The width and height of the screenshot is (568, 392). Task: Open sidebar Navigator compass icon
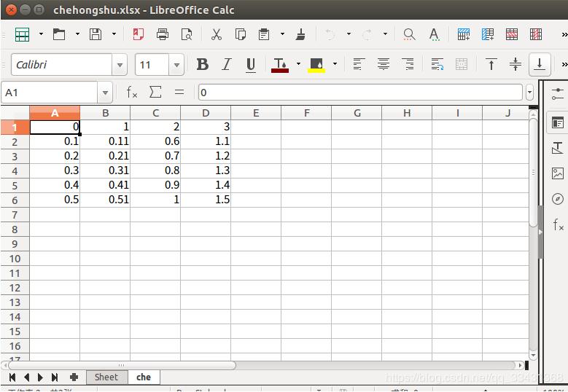tap(558, 199)
